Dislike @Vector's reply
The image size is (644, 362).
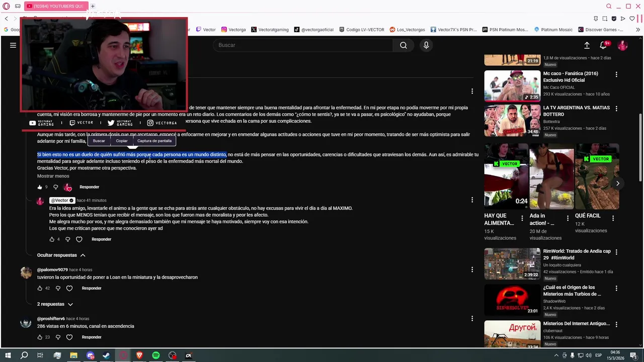[x=68, y=239]
